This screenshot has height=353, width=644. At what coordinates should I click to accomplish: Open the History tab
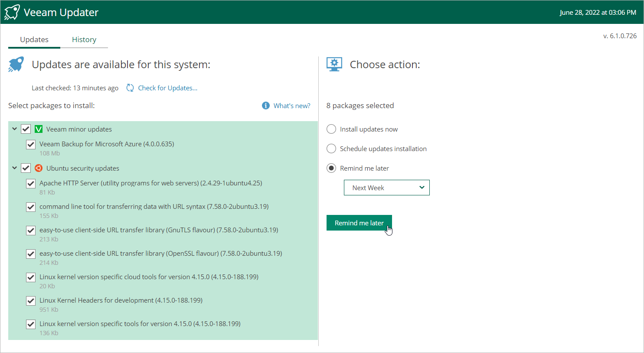click(x=84, y=40)
